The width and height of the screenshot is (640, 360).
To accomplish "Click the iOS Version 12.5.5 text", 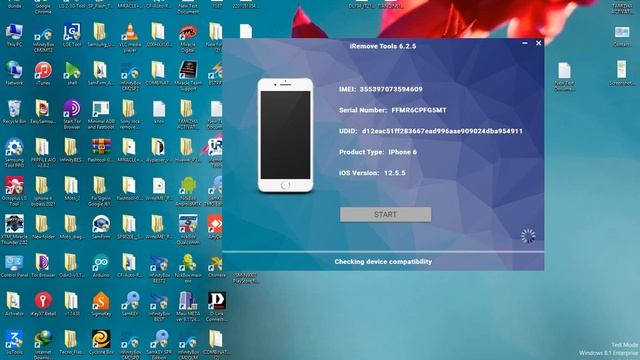I will [x=372, y=173].
